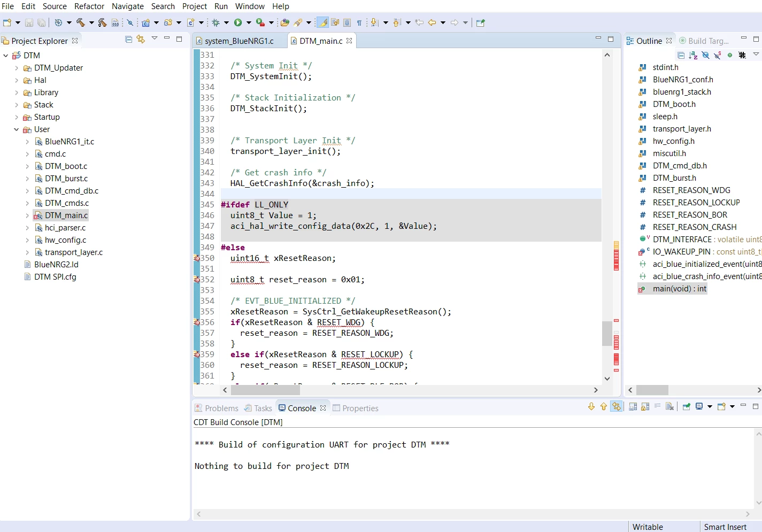Toggle Hide Non-Public Members green dot
The image size is (762, 532).
[730, 55]
